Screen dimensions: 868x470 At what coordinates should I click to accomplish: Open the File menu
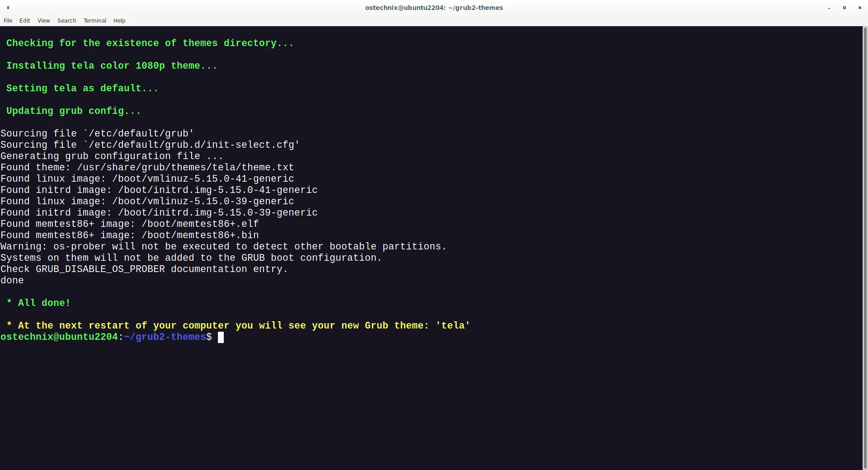pyautogui.click(x=8, y=20)
